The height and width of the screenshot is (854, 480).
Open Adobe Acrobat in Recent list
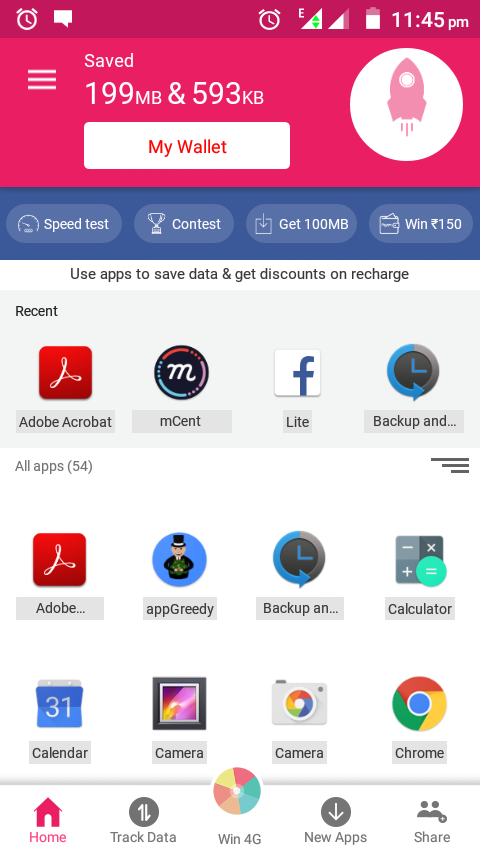(x=65, y=373)
